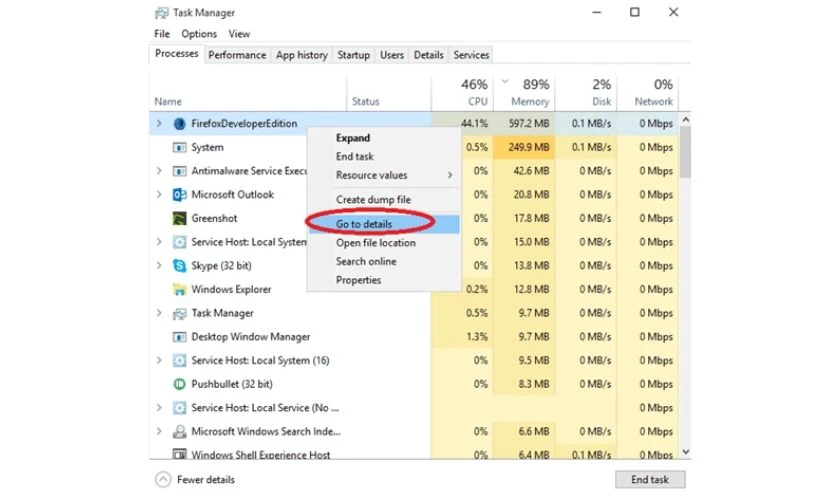
Task: Expand Service Host: Local System (16)
Action: pos(159,360)
